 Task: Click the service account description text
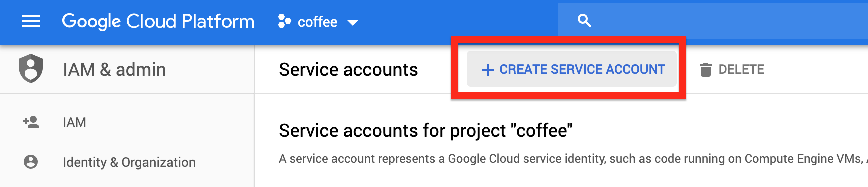[x=573, y=159]
